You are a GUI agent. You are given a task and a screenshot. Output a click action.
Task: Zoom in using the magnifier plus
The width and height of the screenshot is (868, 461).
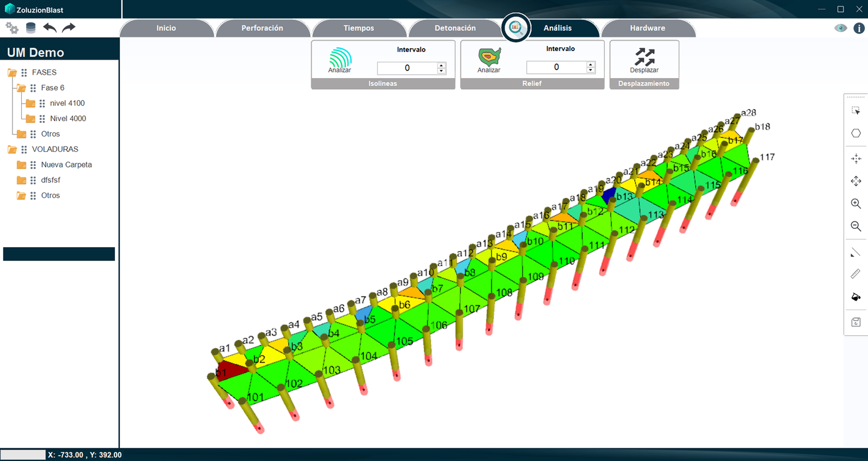pyautogui.click(x=856, y=204)
